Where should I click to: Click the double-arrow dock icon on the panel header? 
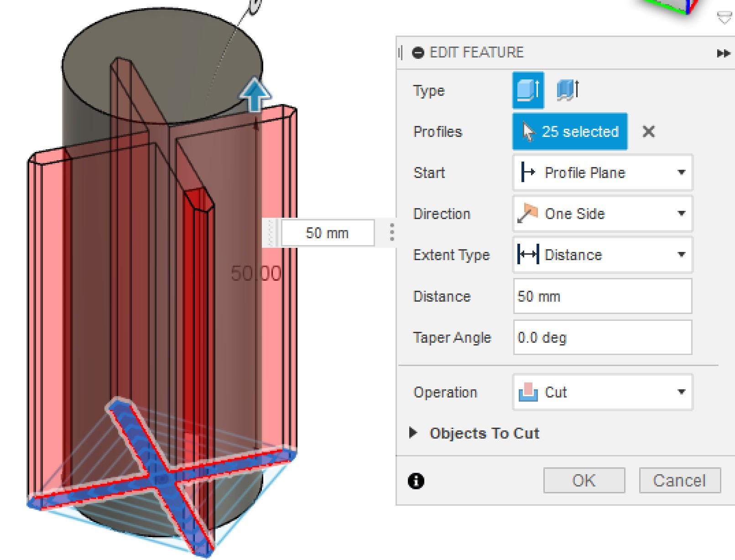coord(723,53)
